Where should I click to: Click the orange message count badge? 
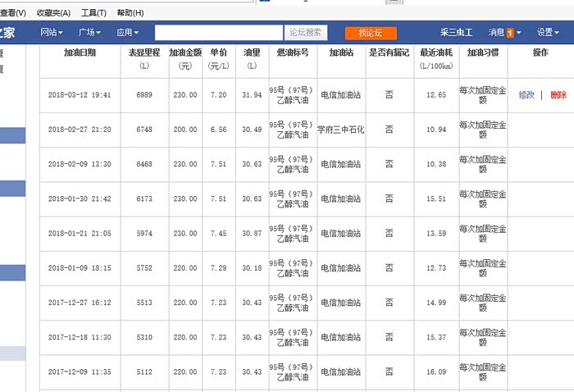coord(510,33)
